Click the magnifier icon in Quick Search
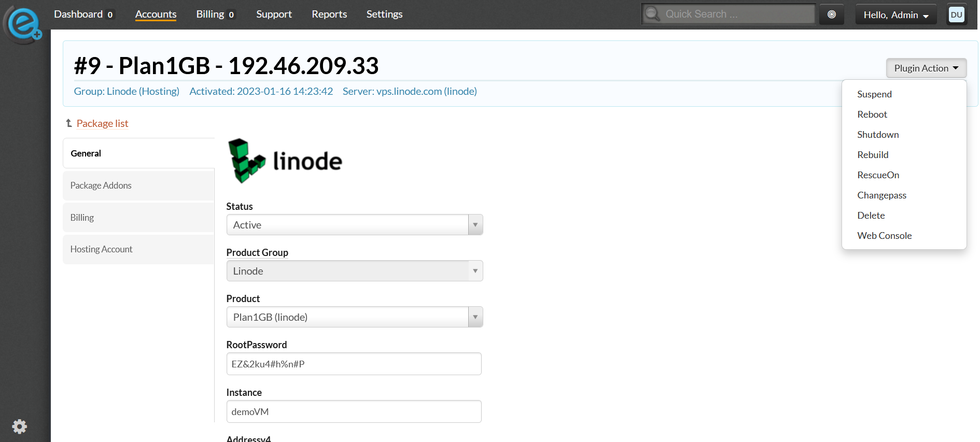 coord(652,14)
